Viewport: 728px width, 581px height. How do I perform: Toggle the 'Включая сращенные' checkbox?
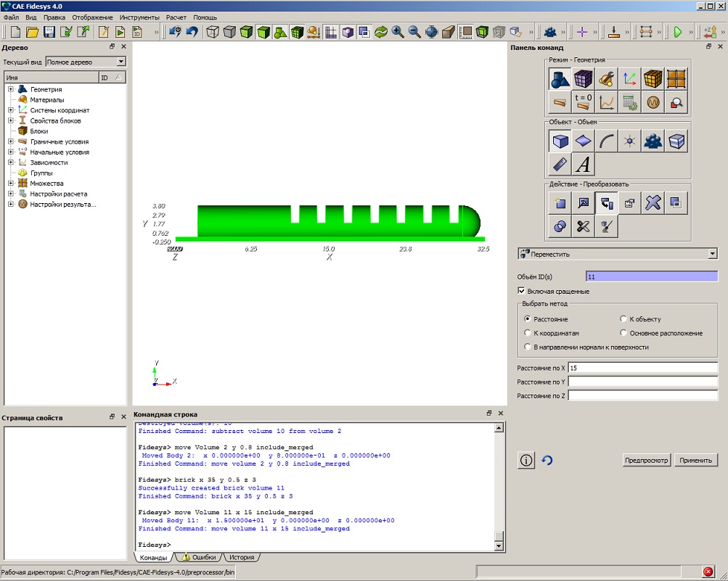(521, 291)
